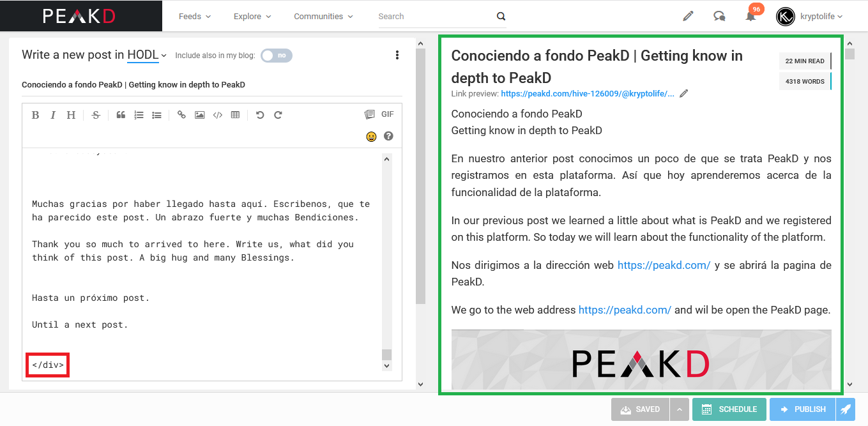Viewport: 868px width, 426px height.
Task: Focus the Search input field
Action: 434,17
